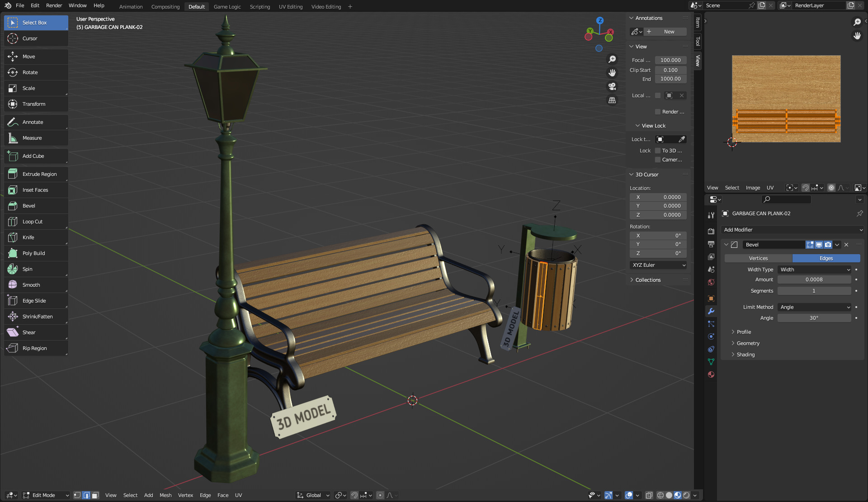Activate the Spin tool
This screenshot has width=868, height=502.
[x=36, y=269]
